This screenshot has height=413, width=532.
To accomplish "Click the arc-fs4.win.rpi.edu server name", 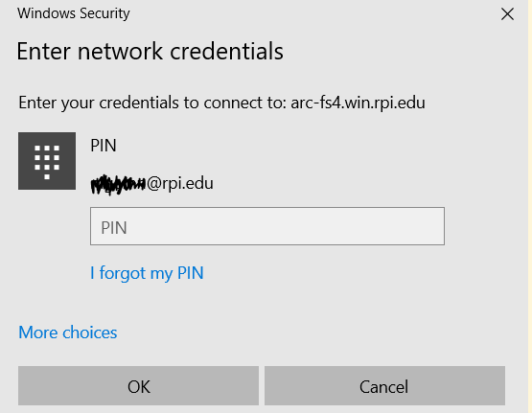I will coord(358,103).
